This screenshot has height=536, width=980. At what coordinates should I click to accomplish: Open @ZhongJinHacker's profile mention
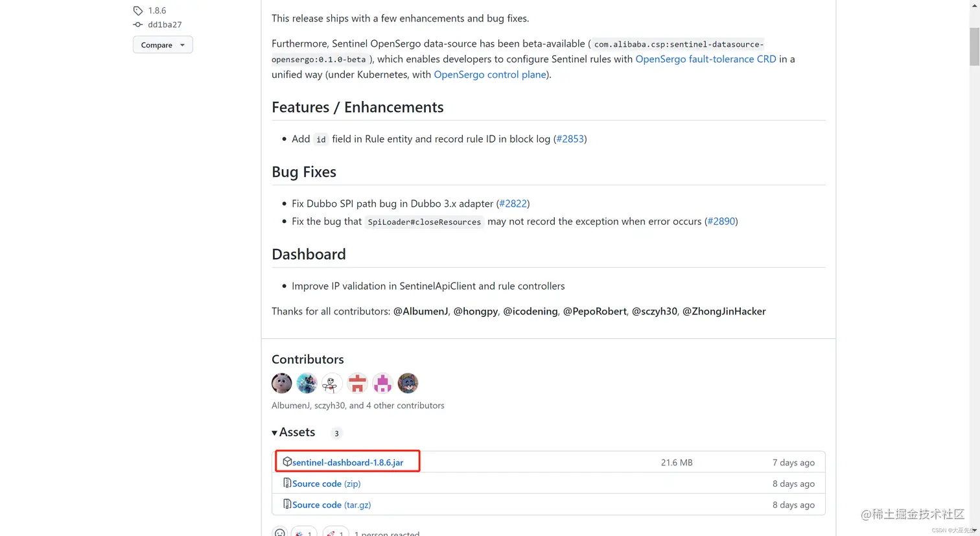coord(724,311)
